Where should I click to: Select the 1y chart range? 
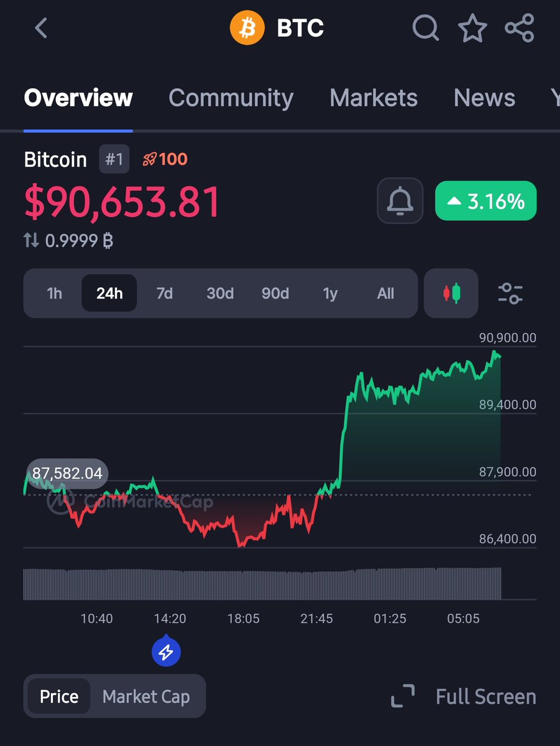coord(330,293)
